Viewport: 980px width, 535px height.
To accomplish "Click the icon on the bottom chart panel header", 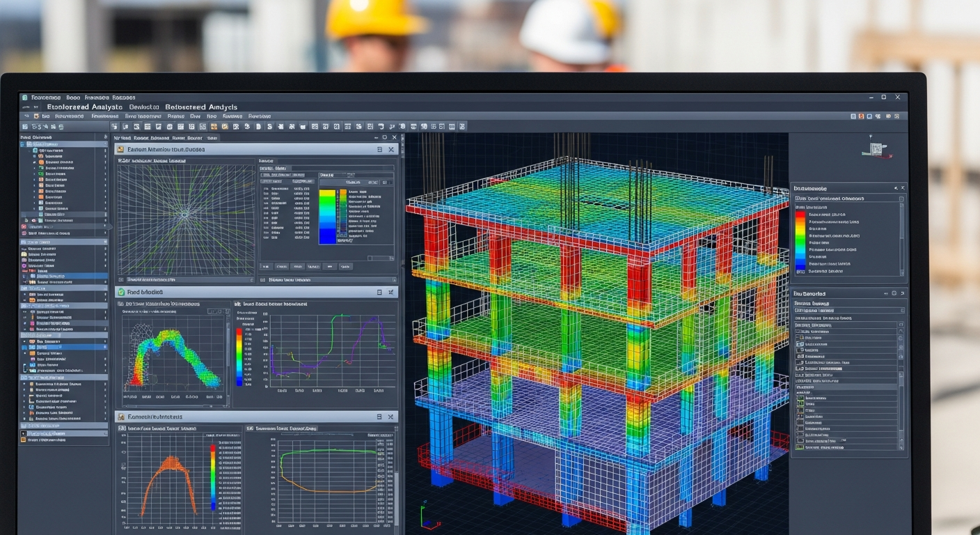I will click(x=120, y=417).
